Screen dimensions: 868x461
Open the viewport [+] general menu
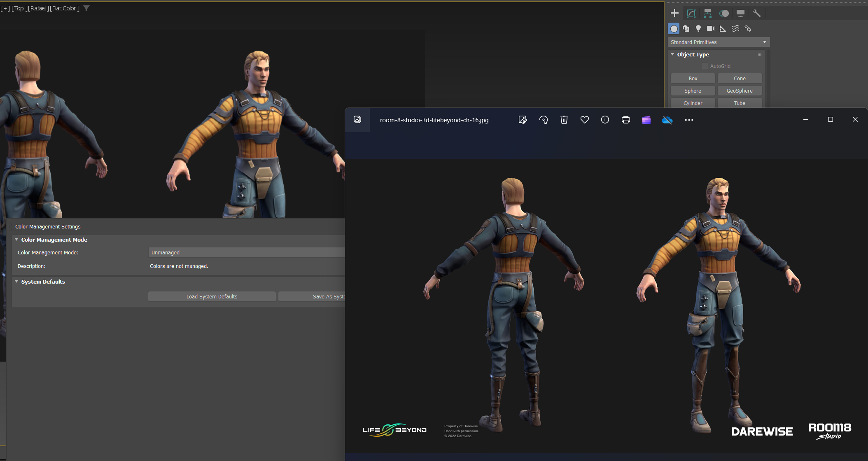tap(5, 8)
